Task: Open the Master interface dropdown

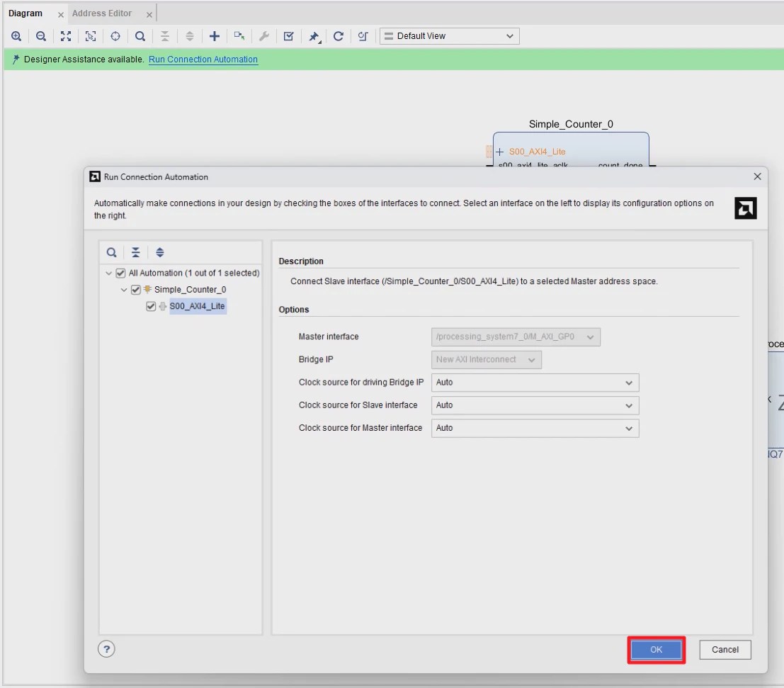Action: pyautogui.click(x=516, y=337)
